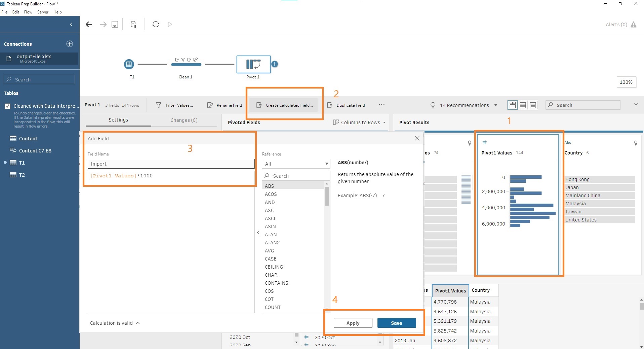Select the COUNT function

click(x=293, y=307)
